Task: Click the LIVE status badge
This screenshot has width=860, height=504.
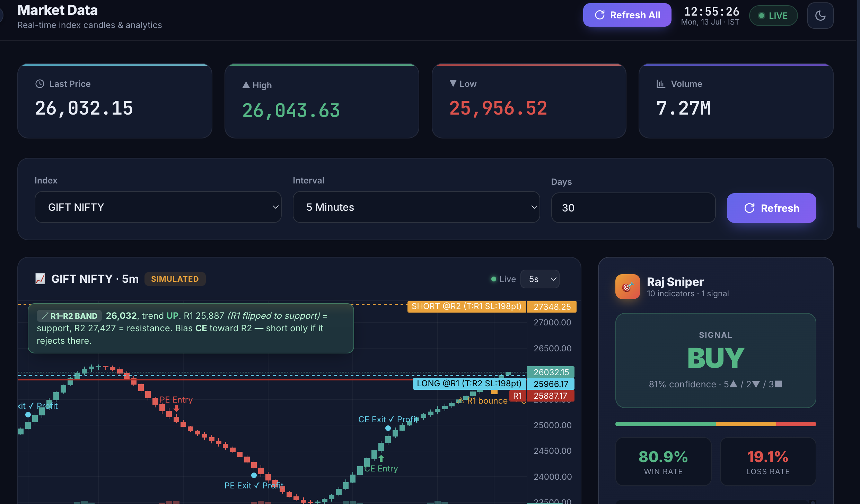Action: point(773,16)
